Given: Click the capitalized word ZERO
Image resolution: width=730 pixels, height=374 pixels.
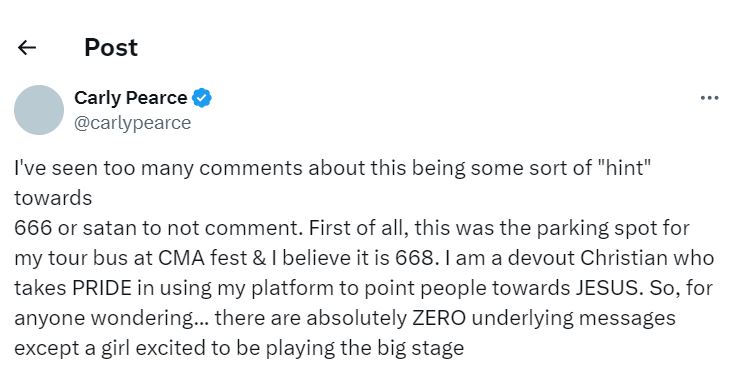Looking at the screenshot, I should (439, 318).
